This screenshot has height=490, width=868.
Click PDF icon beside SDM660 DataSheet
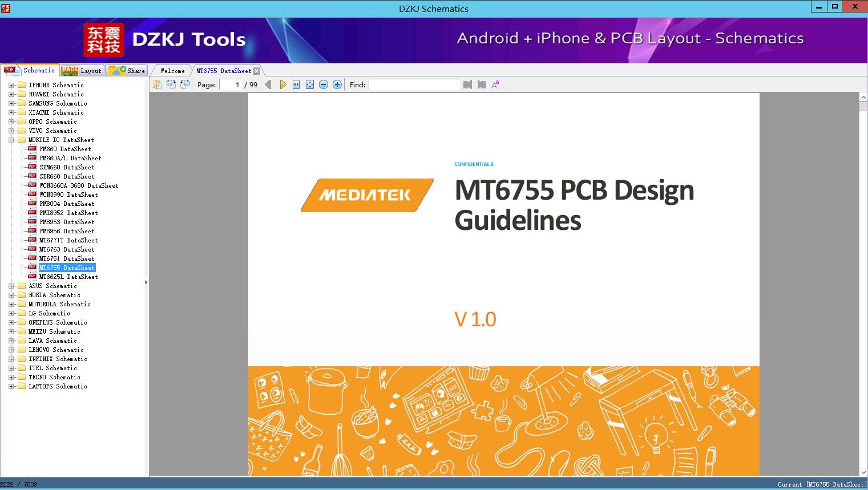32,167
